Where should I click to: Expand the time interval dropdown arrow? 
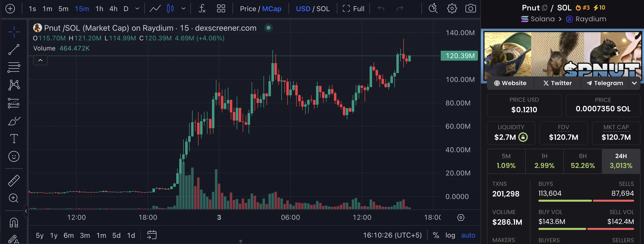(137, 9)
